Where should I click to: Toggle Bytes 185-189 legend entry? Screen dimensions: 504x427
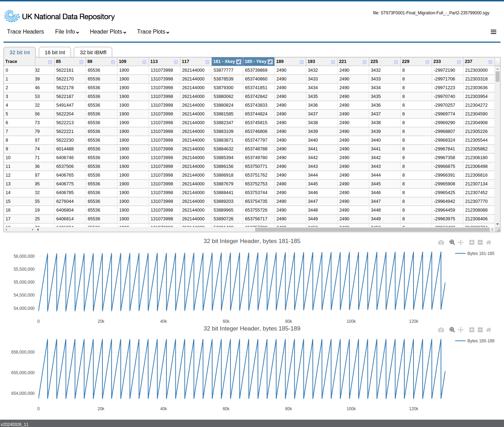pos(475,341)
